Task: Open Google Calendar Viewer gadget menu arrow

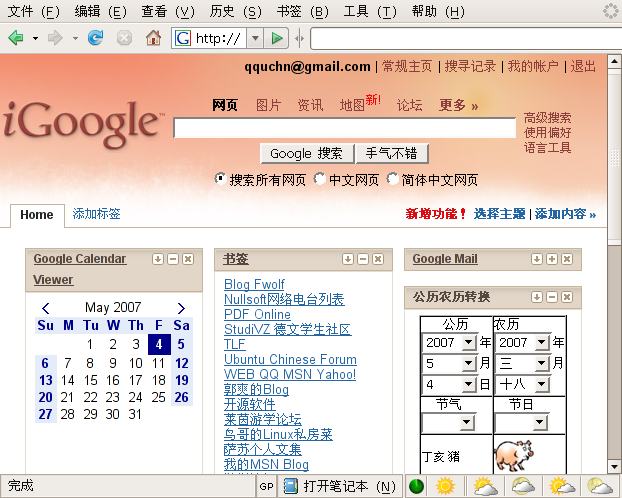Action: click(157, 259)
